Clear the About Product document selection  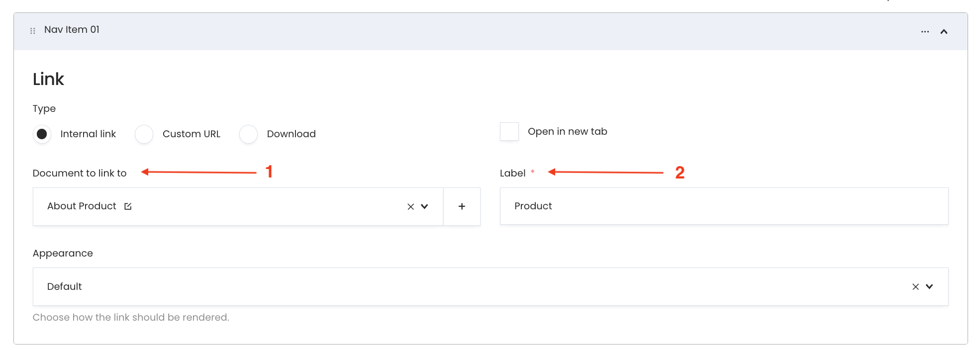[410, 206]
